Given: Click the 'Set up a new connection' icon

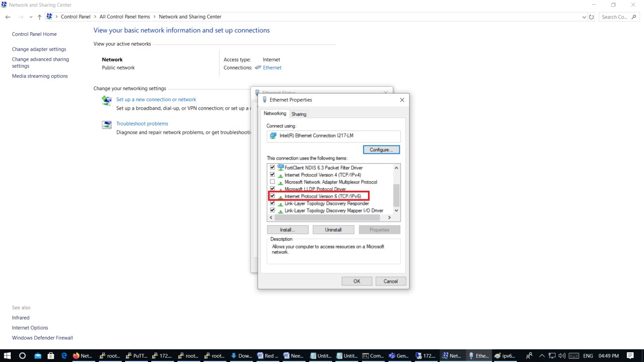Looking at the screenshot, I should (107, 100).
